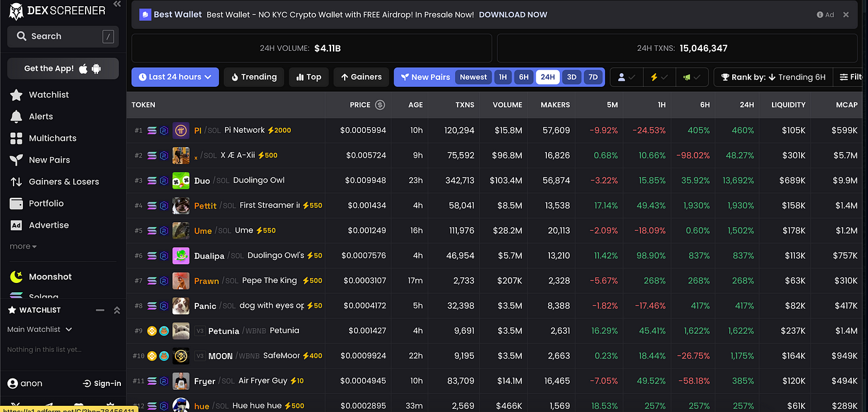
Task: Switch to the 6H age tab
Action: point(524,77)
